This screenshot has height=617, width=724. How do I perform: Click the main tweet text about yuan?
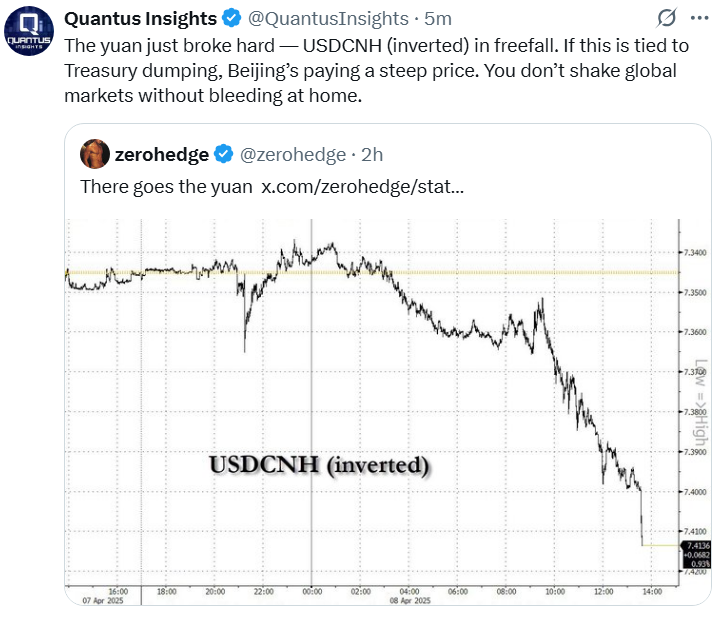point(376,71)
